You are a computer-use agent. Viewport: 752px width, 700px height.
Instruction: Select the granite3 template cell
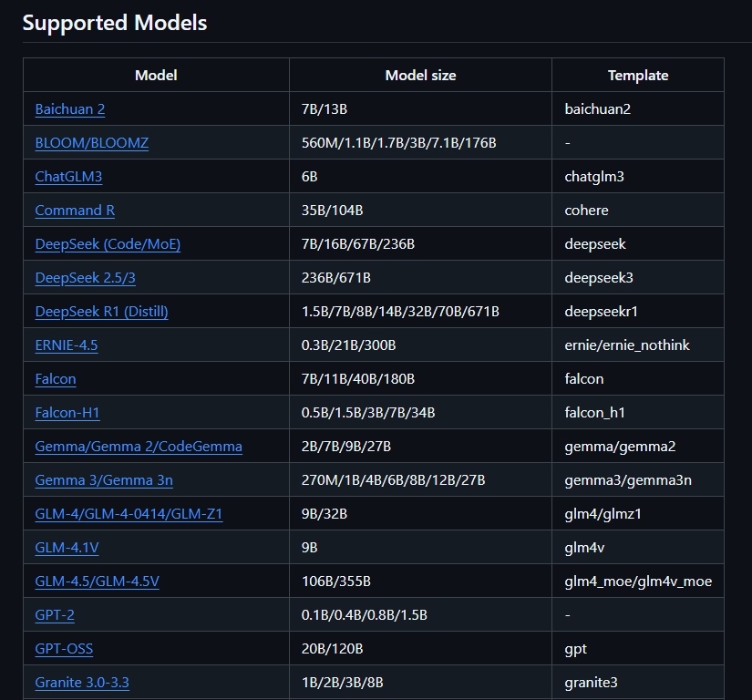click(638, 682)
